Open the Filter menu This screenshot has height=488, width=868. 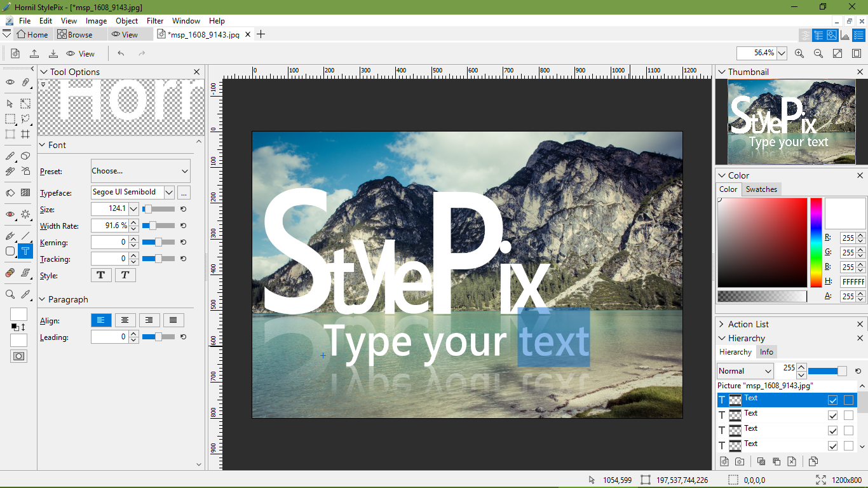tap(155, 21)
